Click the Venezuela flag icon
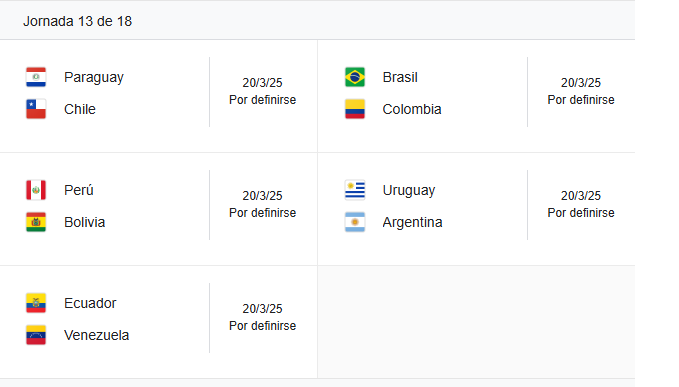 pyautogui.click(x=36, y=335)
